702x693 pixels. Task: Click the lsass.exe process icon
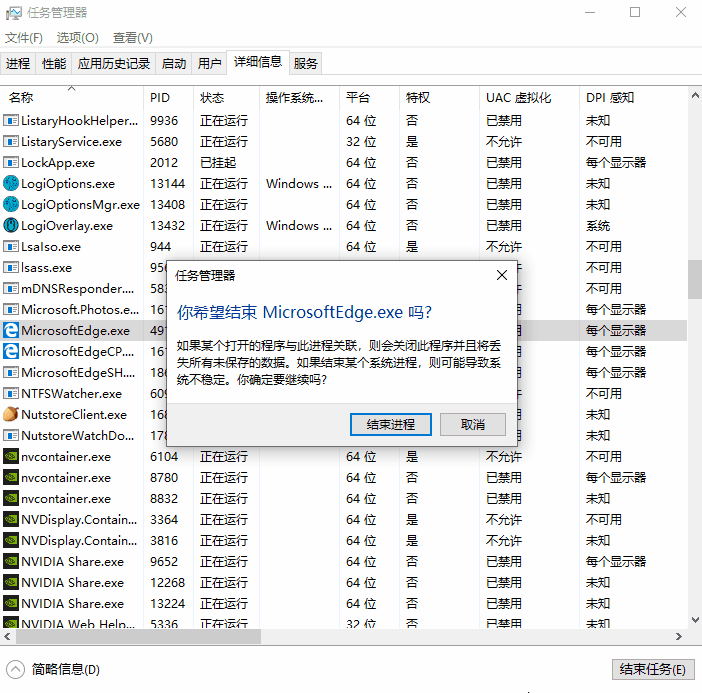(x=11, y=268)
